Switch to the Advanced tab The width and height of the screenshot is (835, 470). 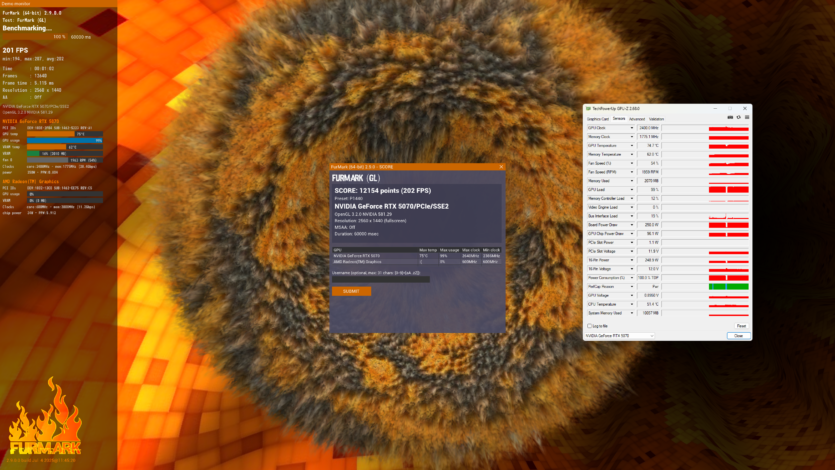[x=636, y=118]
